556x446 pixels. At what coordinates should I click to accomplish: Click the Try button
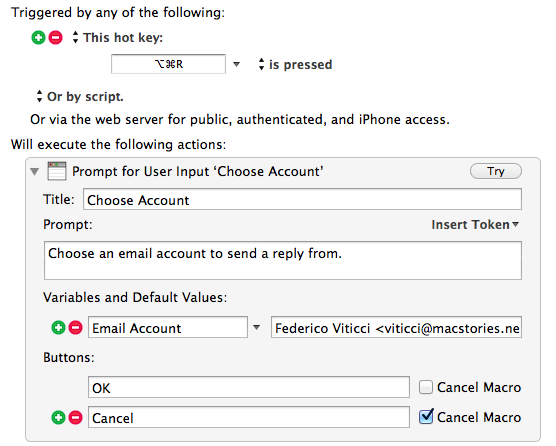pos(496,171)
